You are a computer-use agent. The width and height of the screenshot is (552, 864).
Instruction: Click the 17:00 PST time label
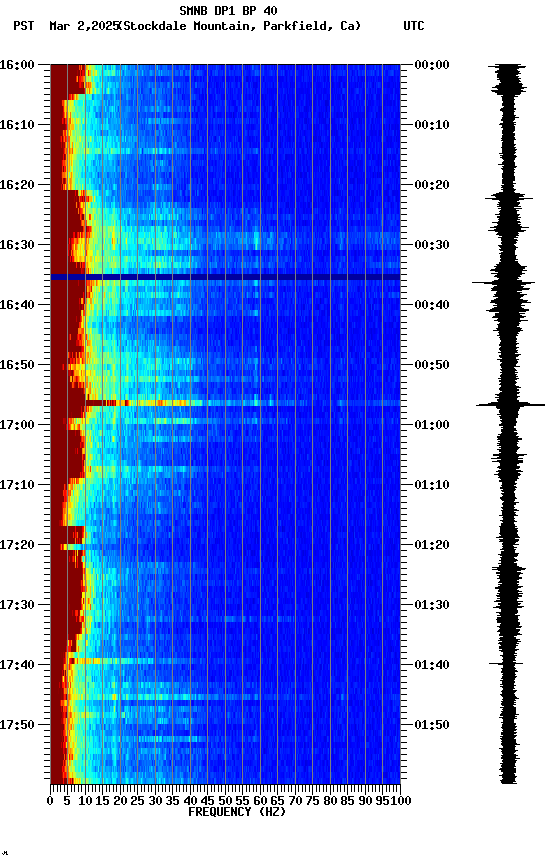coord(17,425)
